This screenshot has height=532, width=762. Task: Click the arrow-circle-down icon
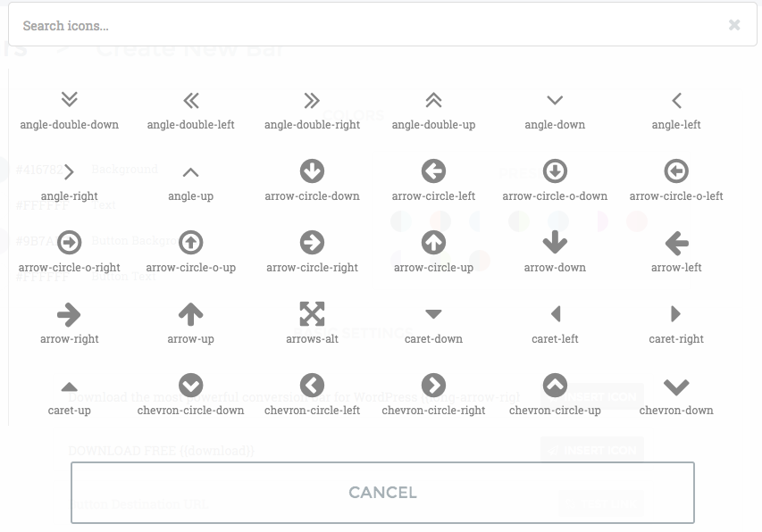pyautogui.click(x=312, y=170)
